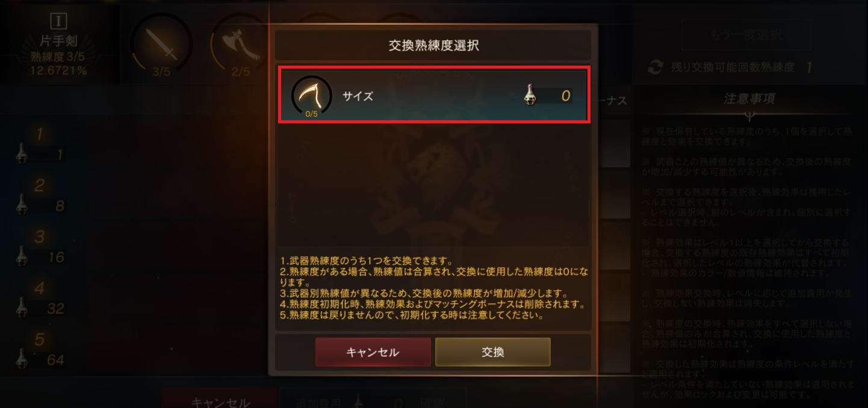Click the potion icon next to 64
This screenshot has height=408, width=868.
pos(22,359)
